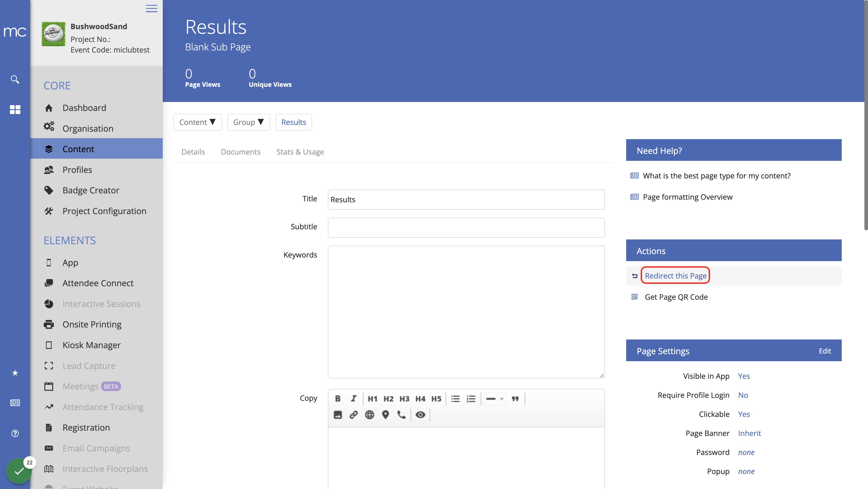Collapse sidebar with hamburger menu icon
The width and height of the screenshot is (868, 489).
click(x=152, y=8)
